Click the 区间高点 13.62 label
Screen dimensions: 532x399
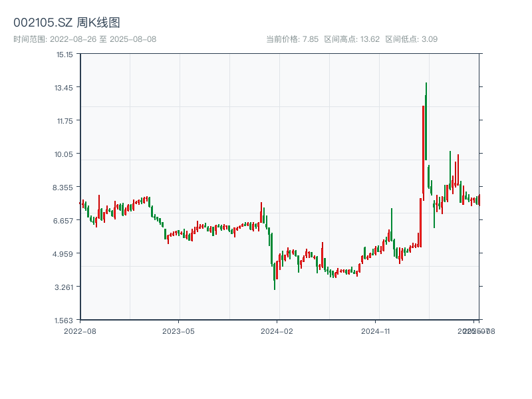click(352, 39)
